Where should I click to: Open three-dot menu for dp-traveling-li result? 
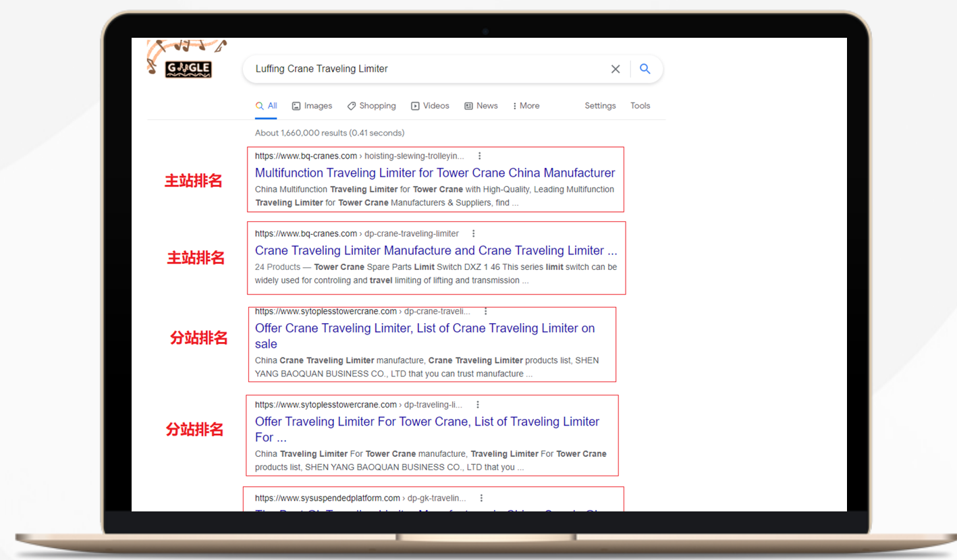coord(478,405)
